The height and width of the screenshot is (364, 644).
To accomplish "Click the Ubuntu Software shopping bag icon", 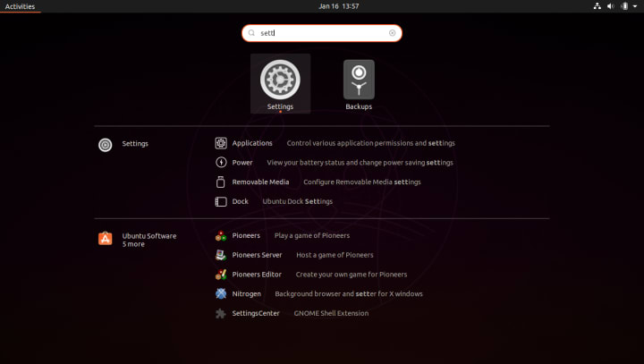I will tap(106, 238).
